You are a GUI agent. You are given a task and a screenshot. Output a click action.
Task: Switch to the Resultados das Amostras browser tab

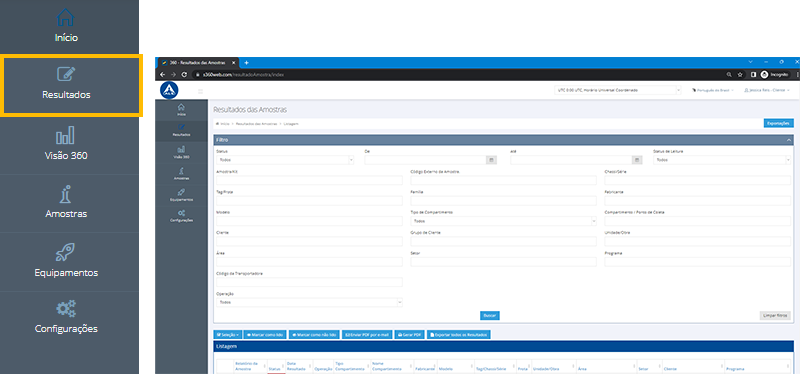197,62
